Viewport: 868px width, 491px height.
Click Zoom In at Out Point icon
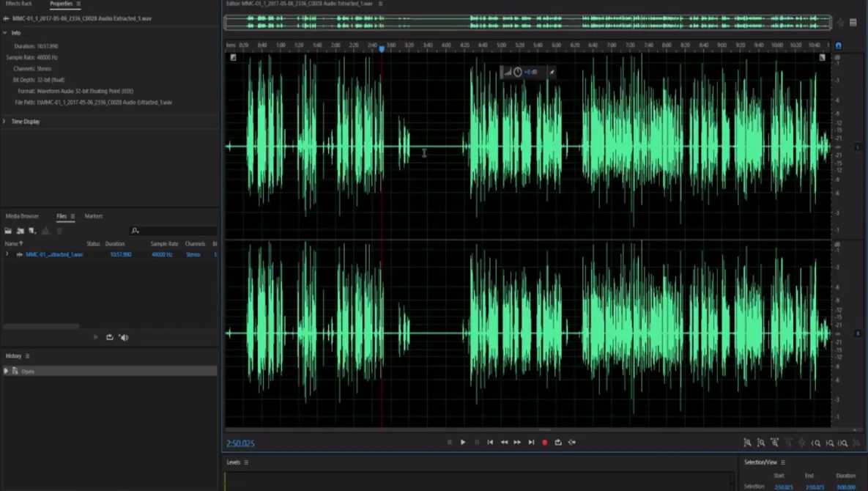click(x=829, y=443)
